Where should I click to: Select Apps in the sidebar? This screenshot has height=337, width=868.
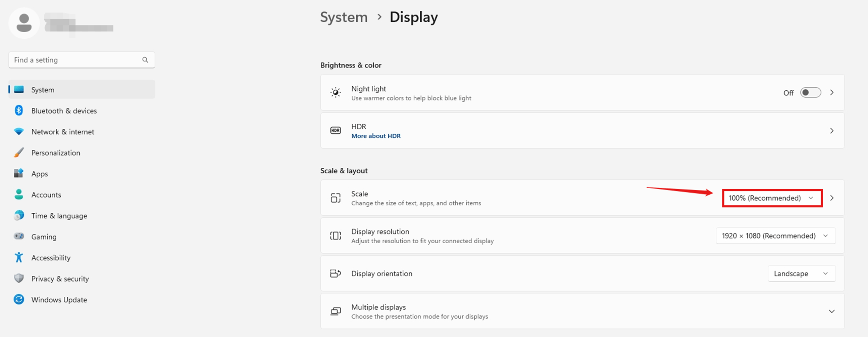(39, 174)
